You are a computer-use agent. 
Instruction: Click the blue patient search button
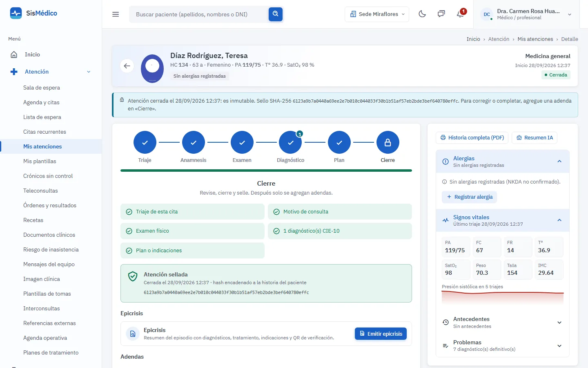point(276,14)
